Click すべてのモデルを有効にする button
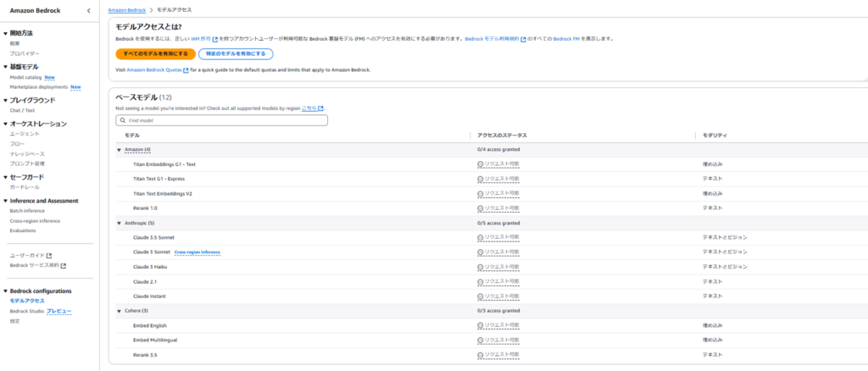The image size is (868, 371). tap(156, 53)
